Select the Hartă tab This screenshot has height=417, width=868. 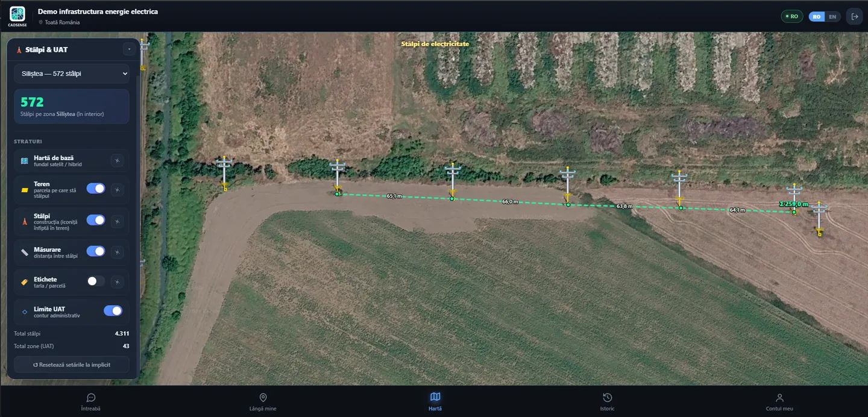click(x=435, y=402)
